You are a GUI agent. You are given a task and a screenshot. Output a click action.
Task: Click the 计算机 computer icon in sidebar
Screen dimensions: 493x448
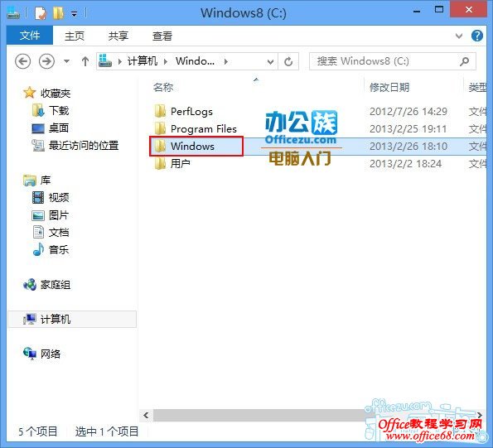(x=30, y=319)
